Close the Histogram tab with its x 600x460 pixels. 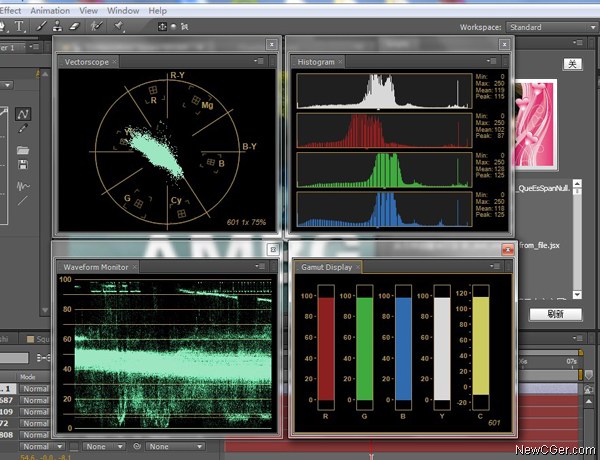click(x=340, y=61)
